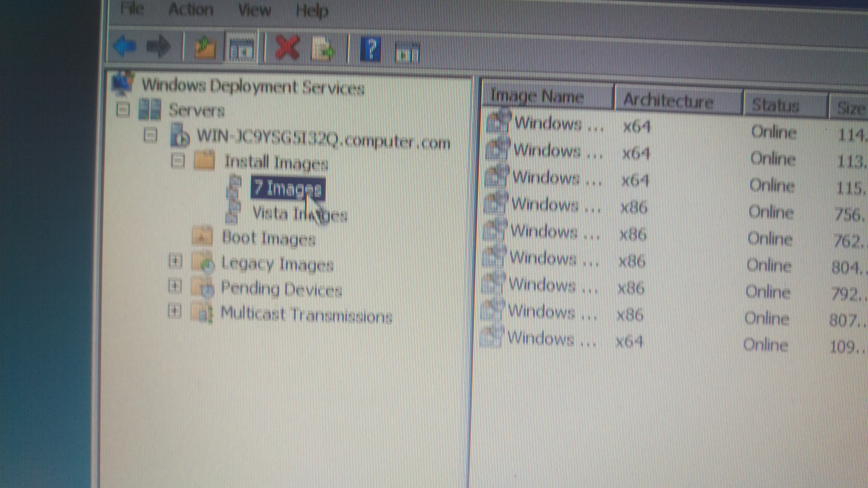Open the File menu

(x=132, y=8)
